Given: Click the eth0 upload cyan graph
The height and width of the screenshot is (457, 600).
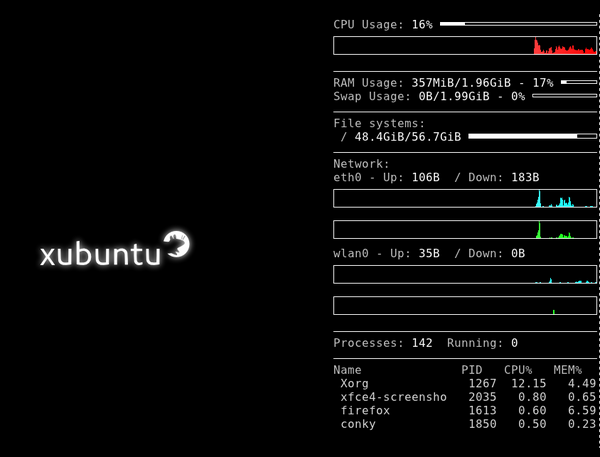Looking at the screenshot, I should tap(465, 199).
